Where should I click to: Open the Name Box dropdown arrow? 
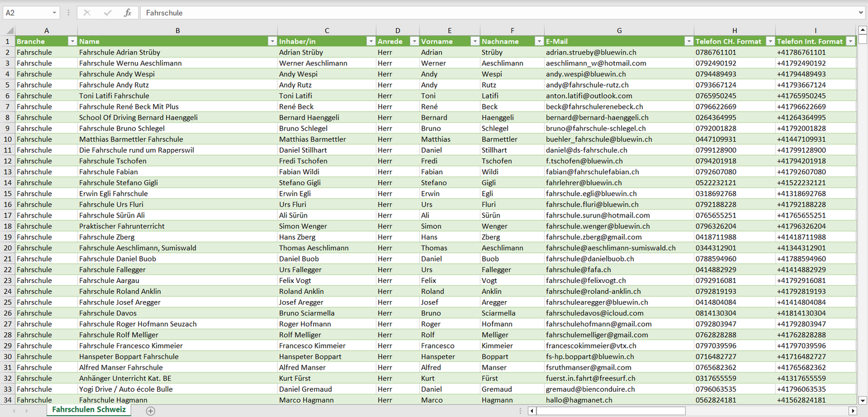(55, 13)
